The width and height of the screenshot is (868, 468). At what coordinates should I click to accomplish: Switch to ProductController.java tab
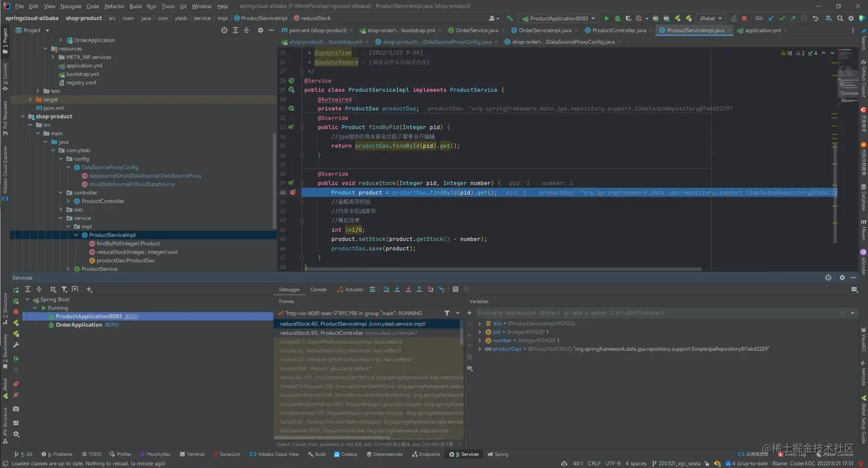(619, 30)
